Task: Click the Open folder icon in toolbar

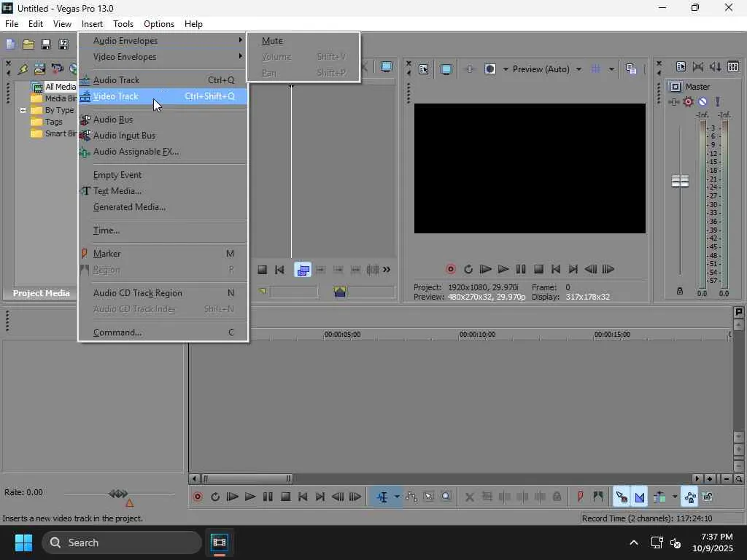Action: 28,44
